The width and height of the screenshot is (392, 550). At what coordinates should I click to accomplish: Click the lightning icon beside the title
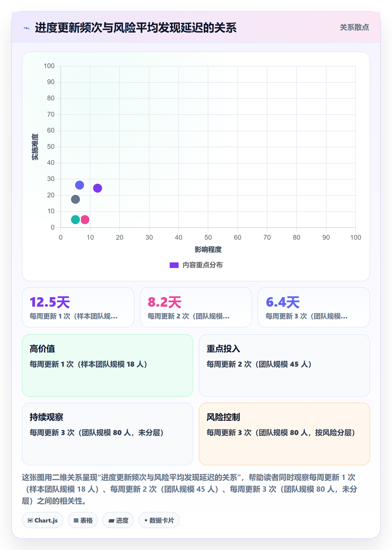tap(27, 28)
